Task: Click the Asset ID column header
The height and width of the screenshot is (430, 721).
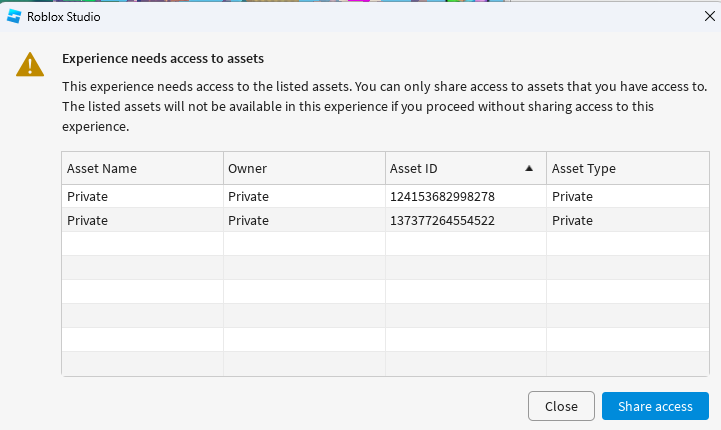Action: pyautogui.click(x=450, y=169)
